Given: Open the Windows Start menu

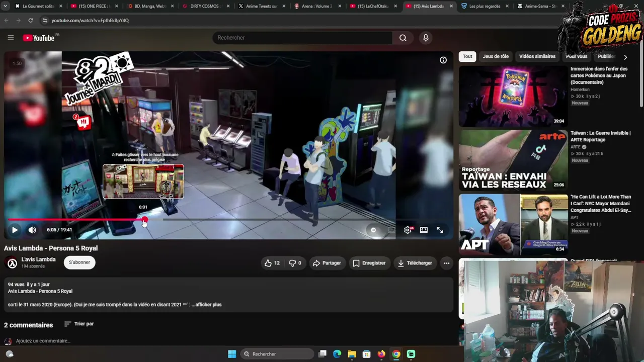Looking at the screenshot, I should click(232, 354).
